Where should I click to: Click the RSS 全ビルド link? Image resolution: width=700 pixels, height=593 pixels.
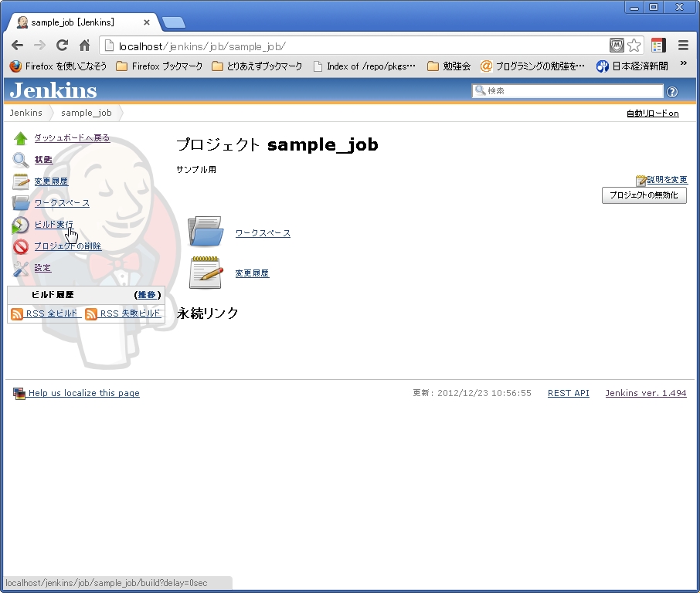click(x=52, y=313)
